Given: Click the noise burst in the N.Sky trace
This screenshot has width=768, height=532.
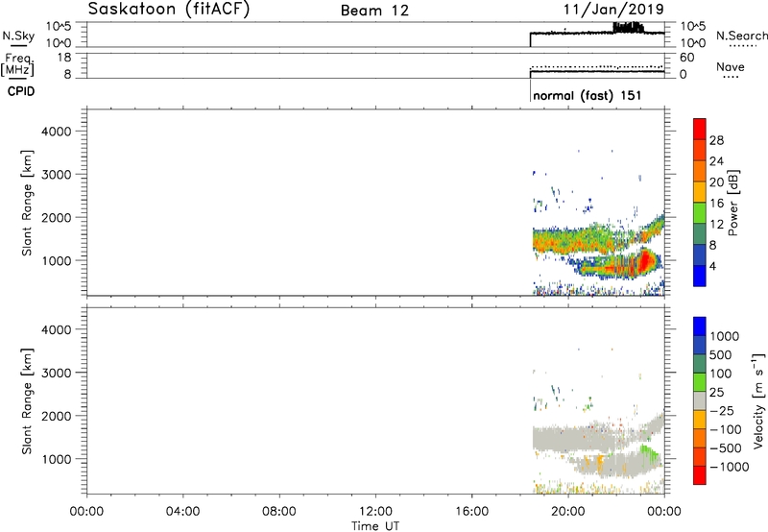Looking at the screenshot, I should pos(629,28).
